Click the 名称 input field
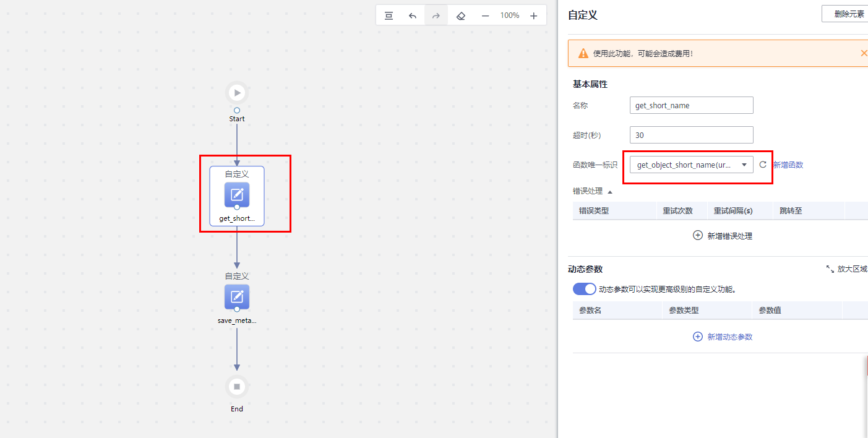The width and height of the screenshot is (868, 438). pos(691,105)
